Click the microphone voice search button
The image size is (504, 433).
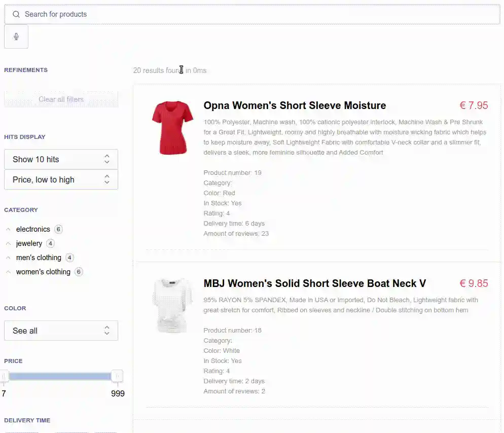tap(16, 37)
